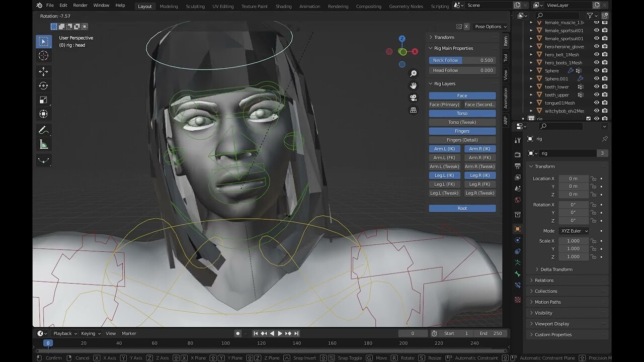Screen dimensions: 644x362
Task: Open Output Properties (printer icon)
Action: pos(517,166)
